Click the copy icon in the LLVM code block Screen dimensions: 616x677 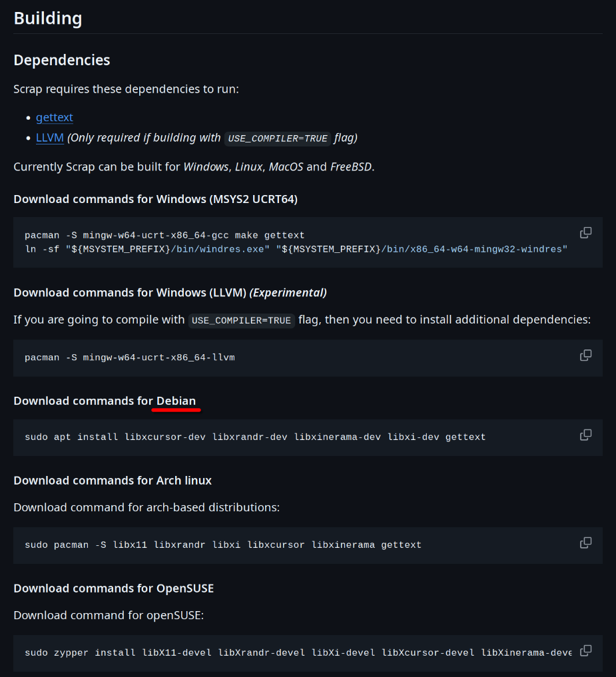[585, 355]
